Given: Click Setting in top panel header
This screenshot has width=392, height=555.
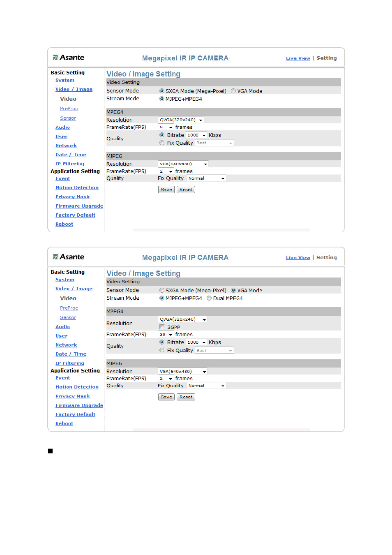Looking at the screenshot, I should 327,58.
